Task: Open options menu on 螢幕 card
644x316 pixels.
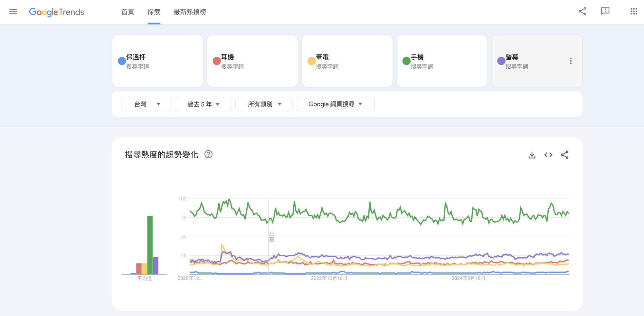Action: 571,61
